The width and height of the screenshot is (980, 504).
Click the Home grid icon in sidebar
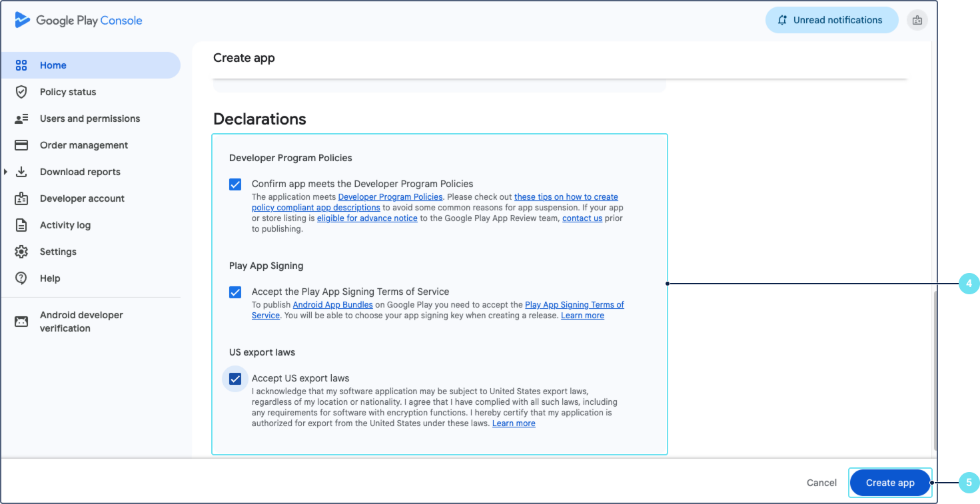coord(21,65)
